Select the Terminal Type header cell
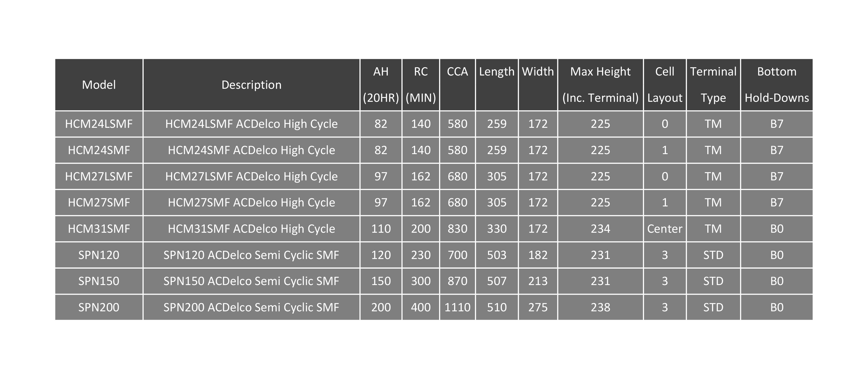 click(713, 85)
